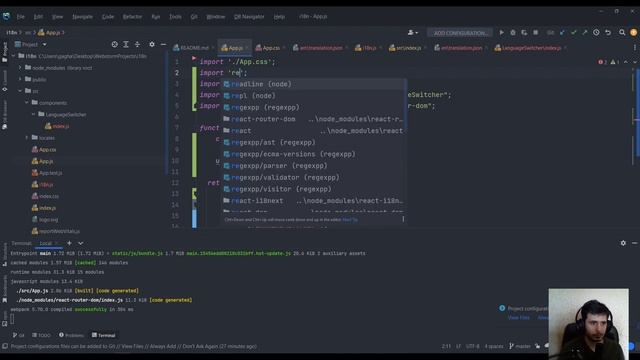The width and height of the screenshot is (640, 360).
Task: Select react-router-dom completion suggestion
Action: click(314, 119)
